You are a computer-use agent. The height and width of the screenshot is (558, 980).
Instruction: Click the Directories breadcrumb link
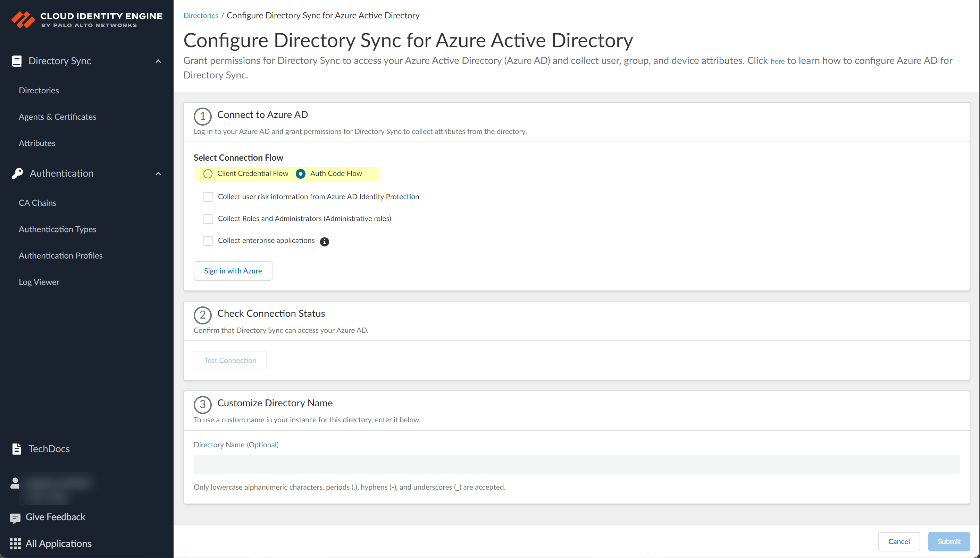coord(201,15)
